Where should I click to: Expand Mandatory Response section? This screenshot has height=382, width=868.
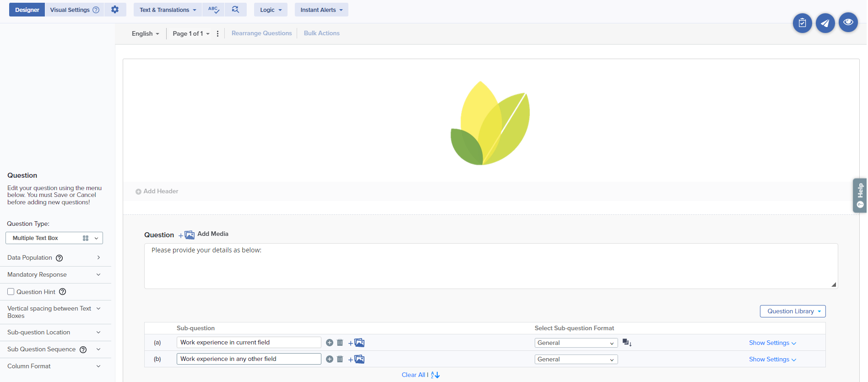point(54,275)
